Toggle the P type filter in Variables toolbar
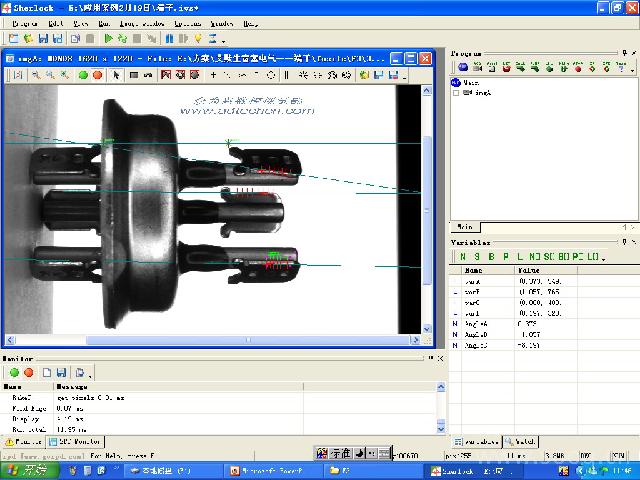Viewport: 640px width, 480px height. (x=505, y=257)
